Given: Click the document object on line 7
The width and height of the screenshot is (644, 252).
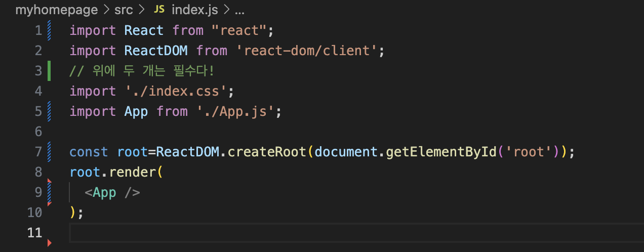Looking at the screenshot, I should (x=346, y=152).
